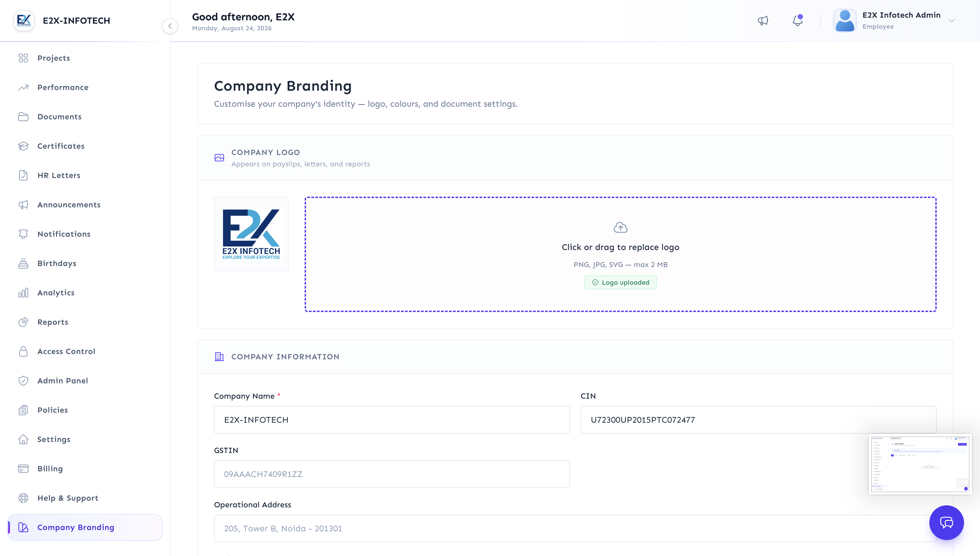Open Announcements in the sidebar
This screenshot has height=556, width=980.
tap(85, 205)
